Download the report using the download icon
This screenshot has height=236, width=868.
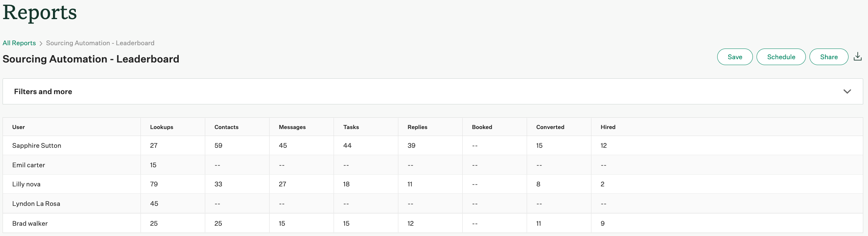coord(858,57)
